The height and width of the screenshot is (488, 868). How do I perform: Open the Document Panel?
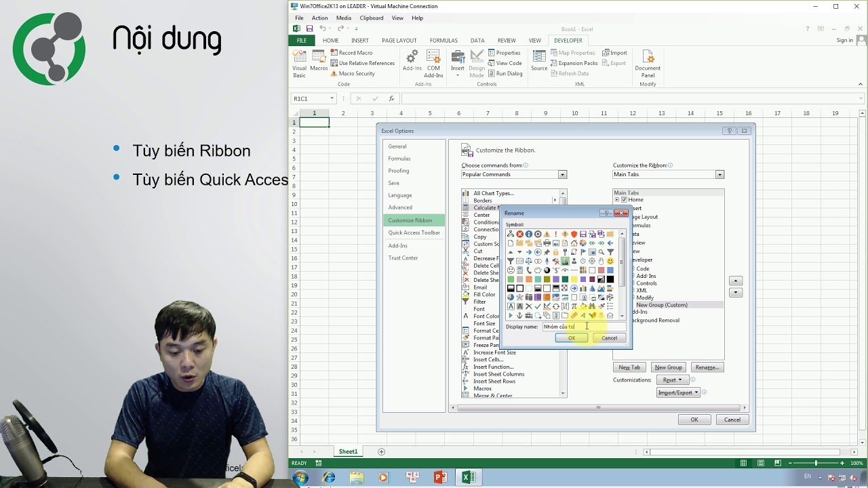tap(648, 63)
